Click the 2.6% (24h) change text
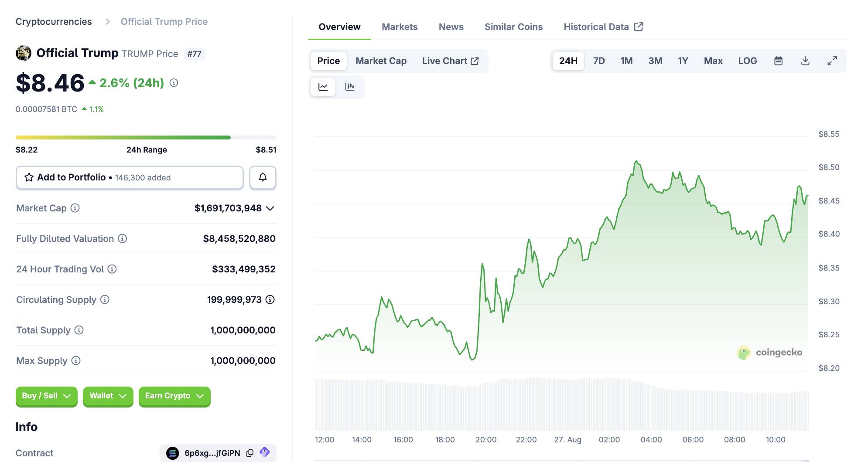Image resolution: width=868 pixels, height=462 pixels. [132, 83]
